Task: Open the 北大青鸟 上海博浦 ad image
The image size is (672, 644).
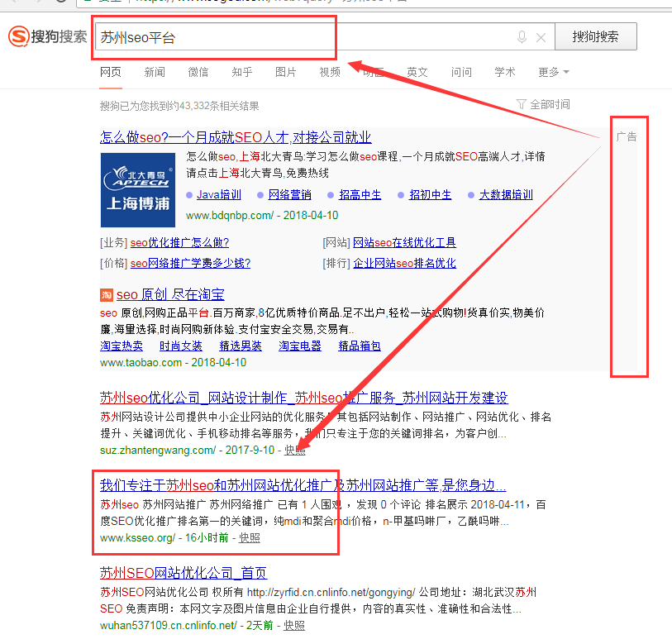Action: pos(138,190)
